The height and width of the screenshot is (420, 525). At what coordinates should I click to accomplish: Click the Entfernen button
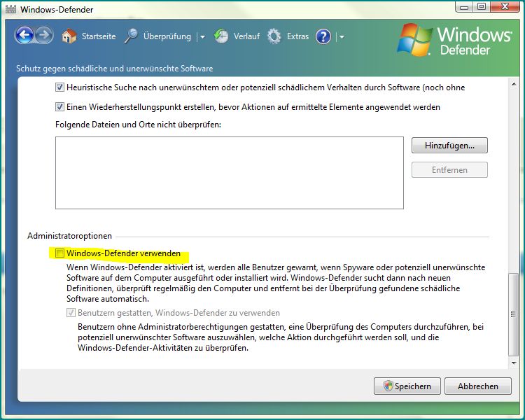(x=449, y=170)
